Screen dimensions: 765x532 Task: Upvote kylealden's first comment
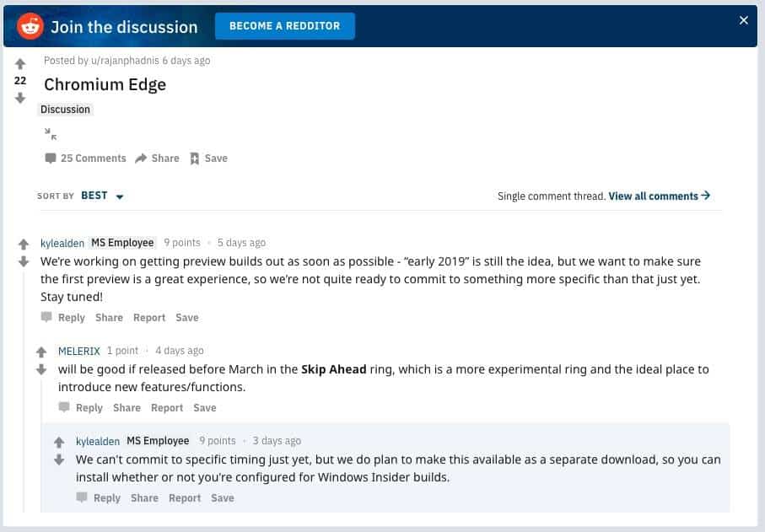(24, 244)
